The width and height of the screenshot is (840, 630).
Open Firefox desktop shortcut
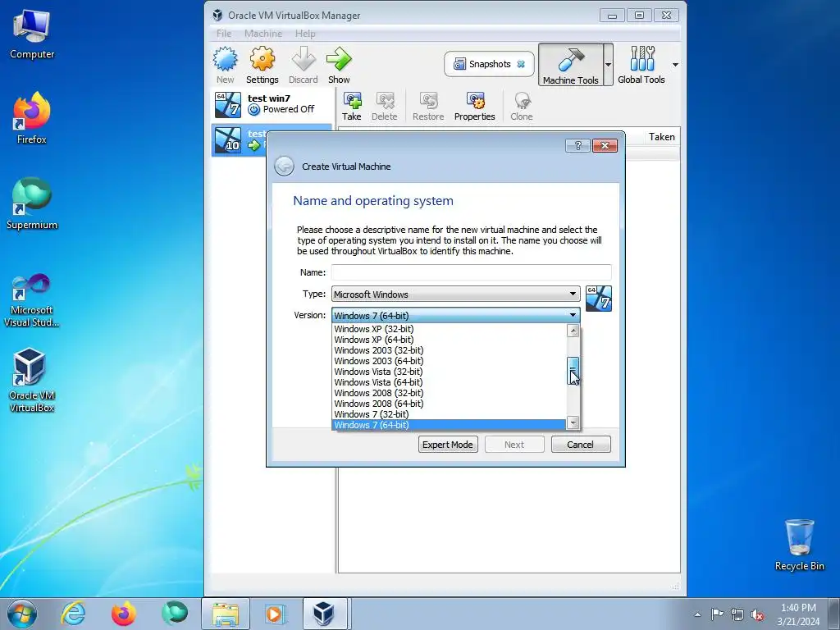point(32,118)
